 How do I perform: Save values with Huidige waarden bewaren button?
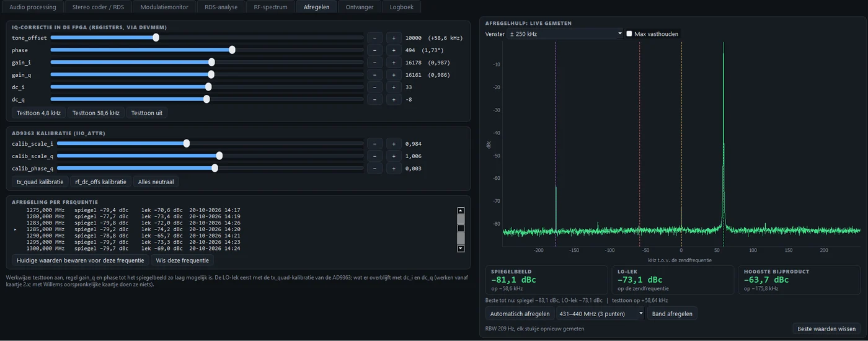click(81, 260)
